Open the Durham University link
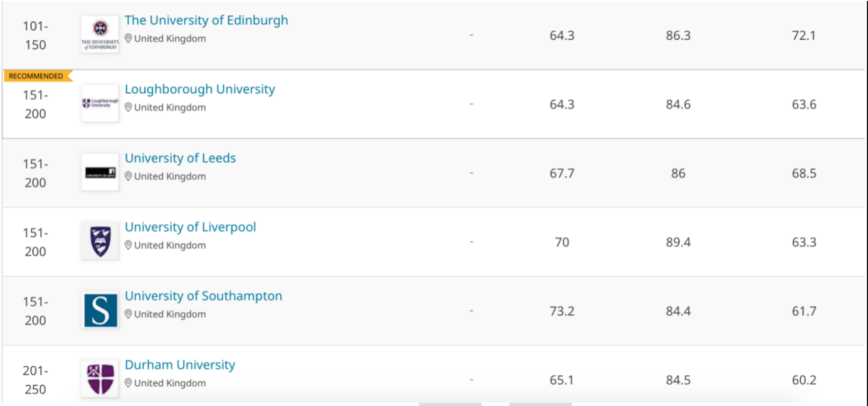Viewport: 868px width, 406px height. [180, 365]
